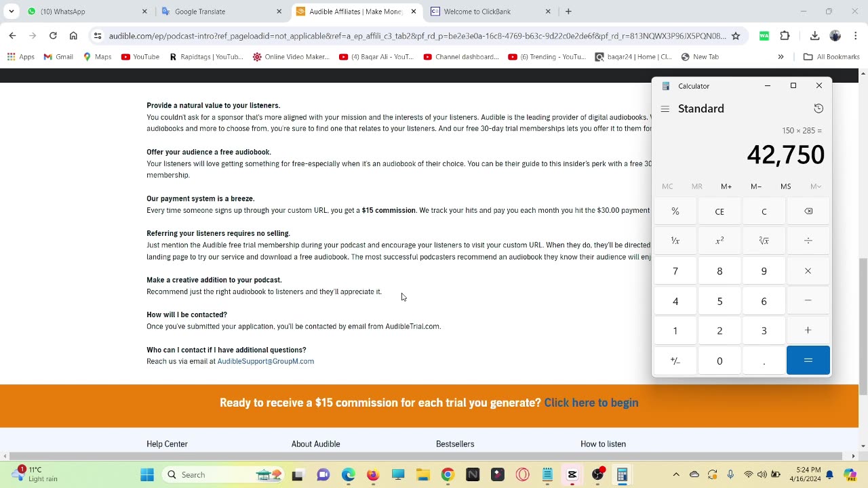868x488 pixels.
Task: Show hidden system tray icons
Action: [x=676, y=474]
